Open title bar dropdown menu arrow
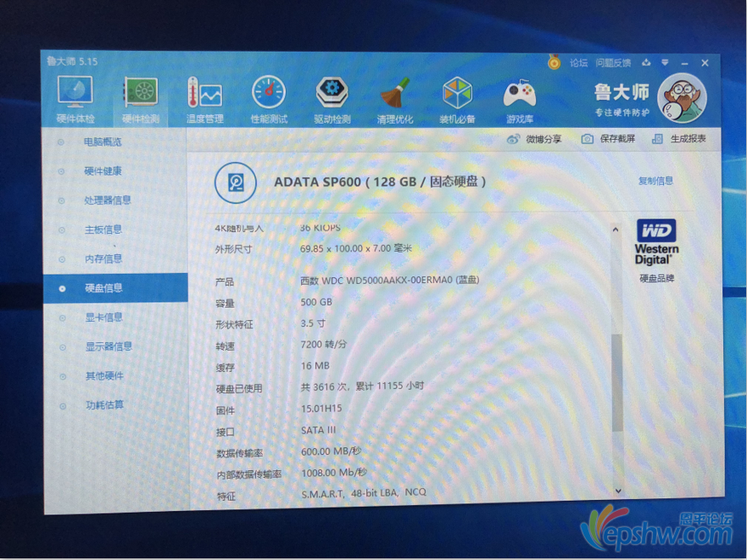Image resolution: width=747 pixels, height=560 pixels. tap(665, 63)
